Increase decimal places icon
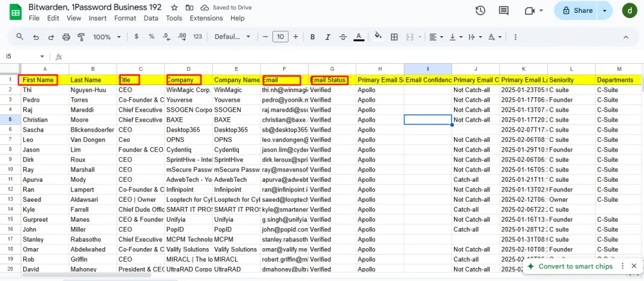The width and height of the screenshot is (644, 281). tap(182, 37)
